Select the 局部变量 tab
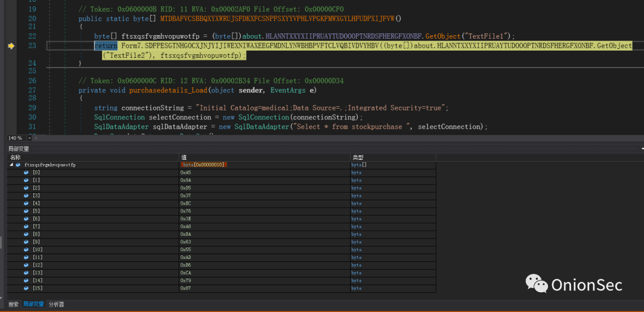Image resolution: width=644 pixels, height=312 pixels. point(33,305)
